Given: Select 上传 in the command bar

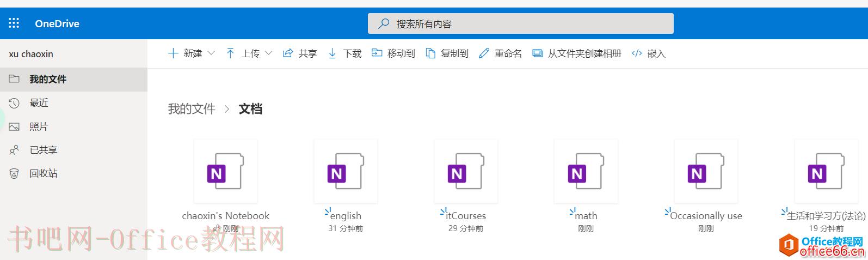Looking at the screenshot, I should point(250,53).
